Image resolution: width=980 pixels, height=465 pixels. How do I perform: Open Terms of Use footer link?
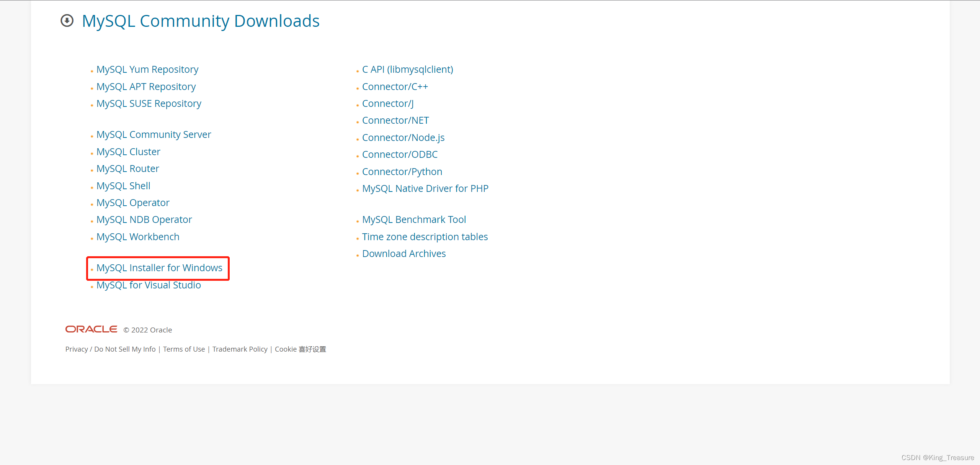184,349
